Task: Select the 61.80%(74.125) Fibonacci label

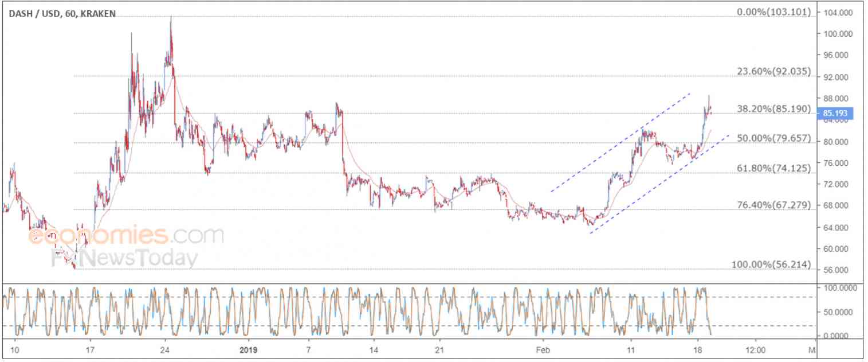Action: click(774, 168)
